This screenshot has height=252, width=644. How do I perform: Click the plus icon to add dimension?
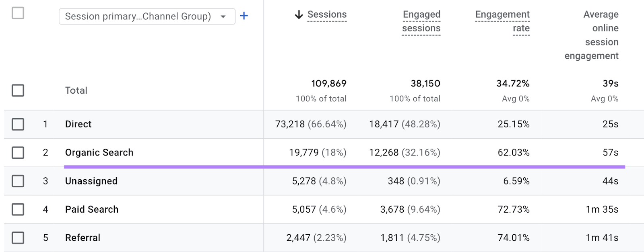(244, 16)
